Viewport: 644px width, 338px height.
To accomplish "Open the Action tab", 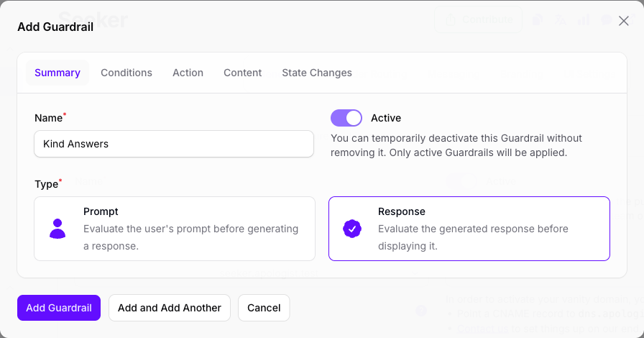I will pos(188,73).
